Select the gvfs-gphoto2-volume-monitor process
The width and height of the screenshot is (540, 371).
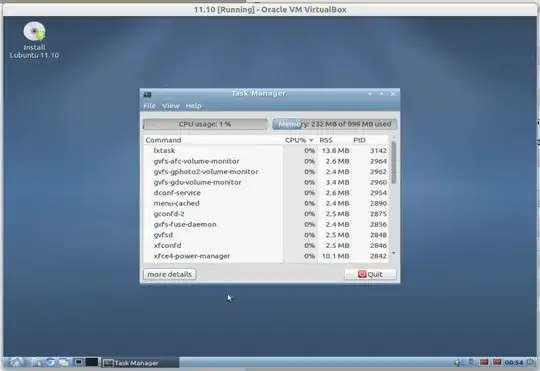[266, 172]
